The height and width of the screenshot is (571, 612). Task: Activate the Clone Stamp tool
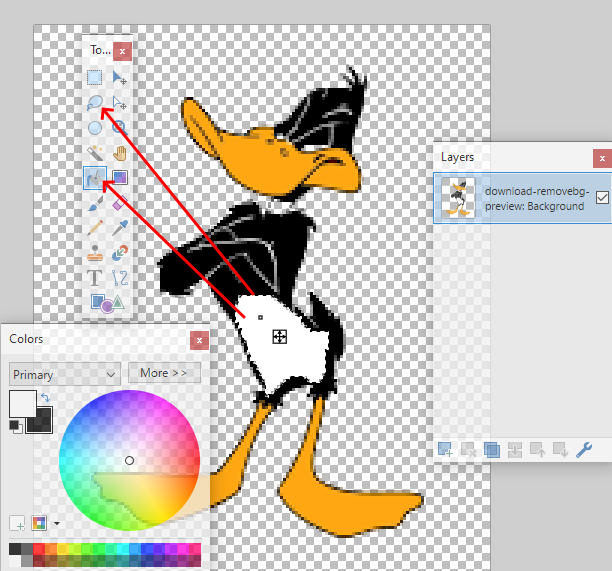(94, 253)
